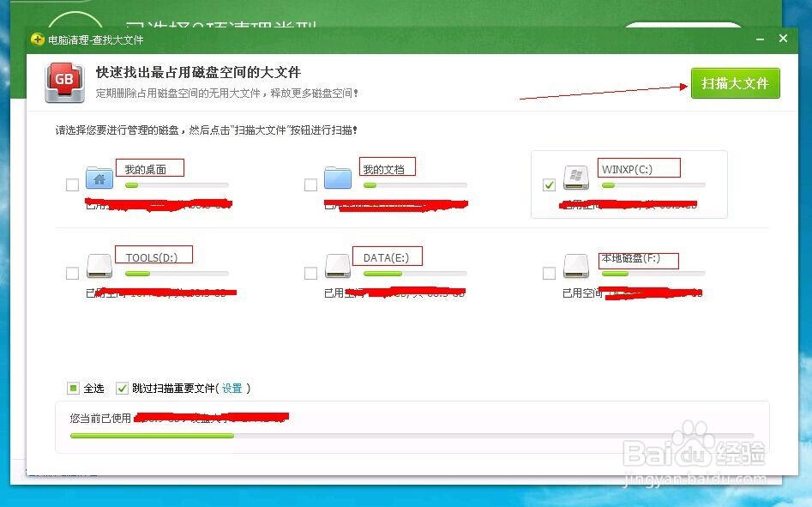This screenshot has width=812, height=507.
Task: Click the 扫描大文件 scan button
Action: click(735, 83)
